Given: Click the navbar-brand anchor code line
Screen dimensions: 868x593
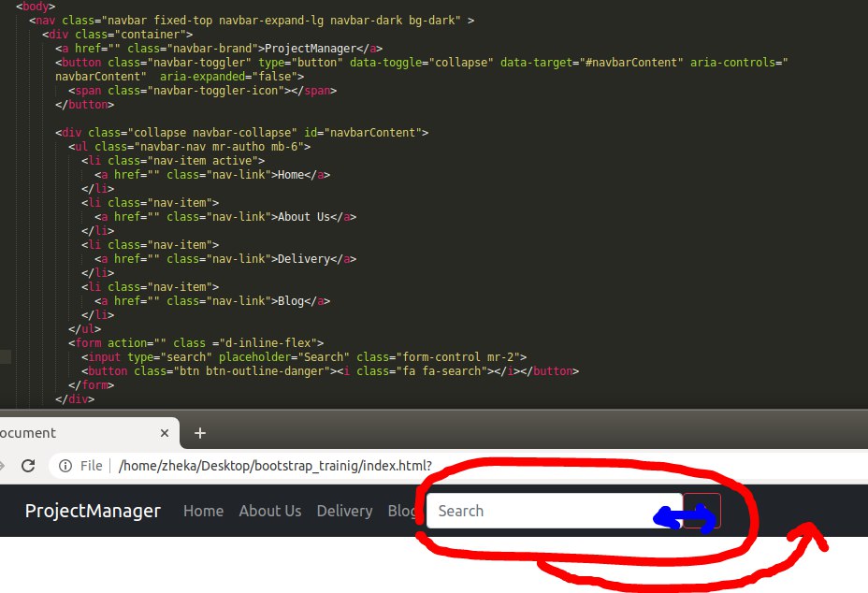Looking at the screenshot, I should tap(219, 49).
